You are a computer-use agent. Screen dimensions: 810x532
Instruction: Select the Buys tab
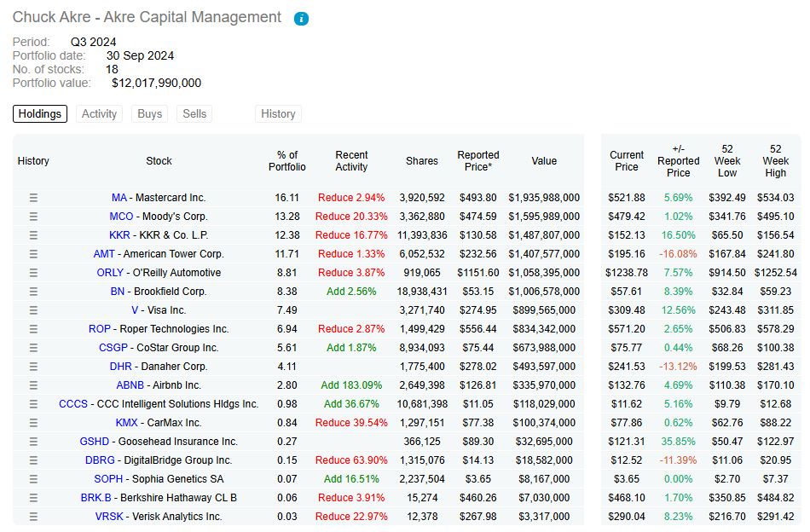point(149,114)
